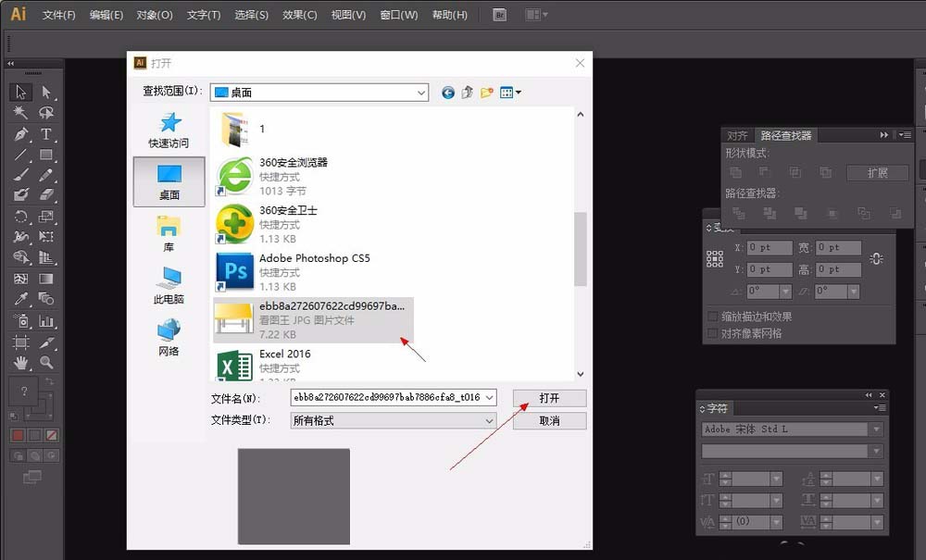Switch to the 对齐 tab
This screenshot has height=560, width=926.
pos(737,135)
